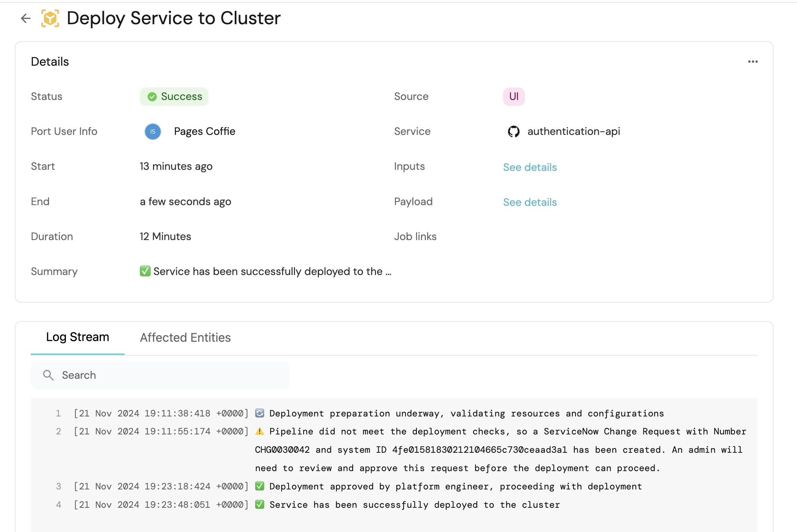The width and height of the screenshot is (797, 532).
Task: Open the three-dot Details menu
Action: tap(753, 62)
